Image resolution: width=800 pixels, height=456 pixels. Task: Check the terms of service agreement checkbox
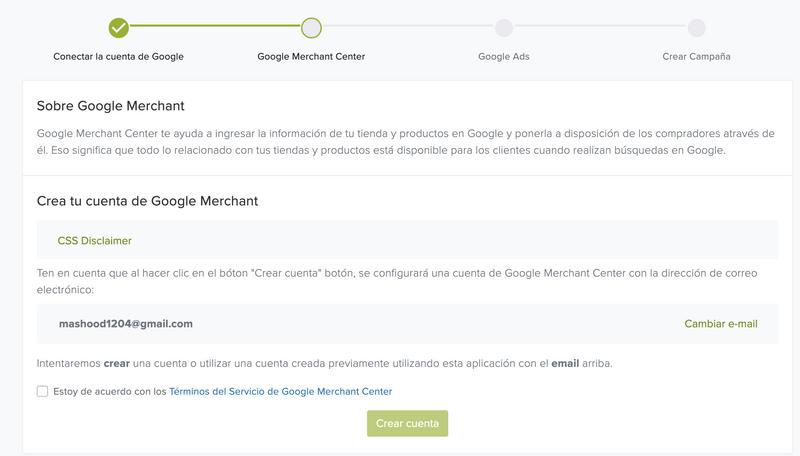click(x=42, y=391)
